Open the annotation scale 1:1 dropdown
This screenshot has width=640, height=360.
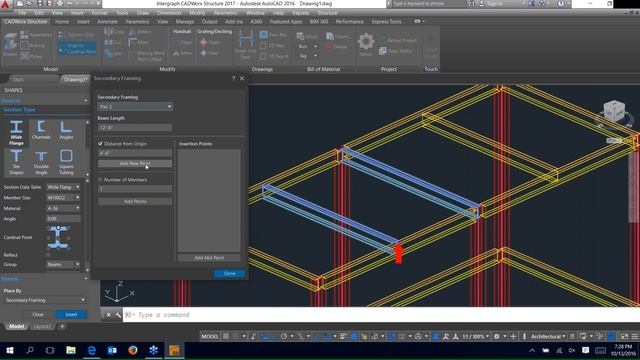click(475, 336)
